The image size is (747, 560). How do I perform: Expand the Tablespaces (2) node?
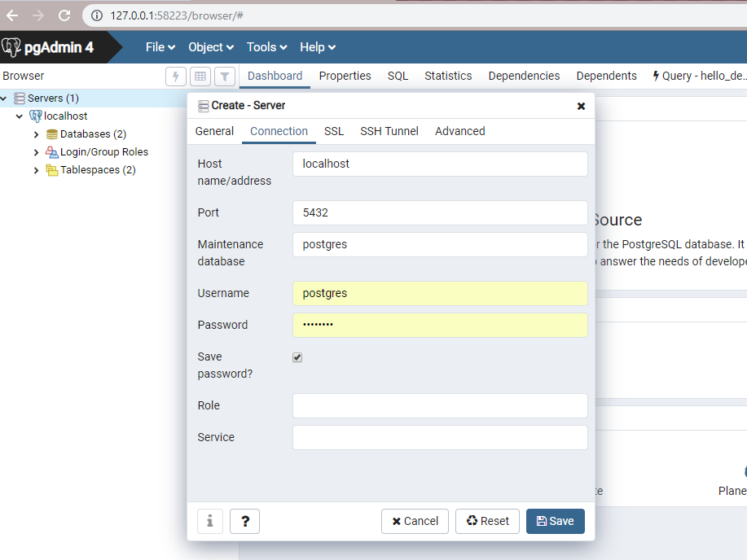(x=36, y=170)
